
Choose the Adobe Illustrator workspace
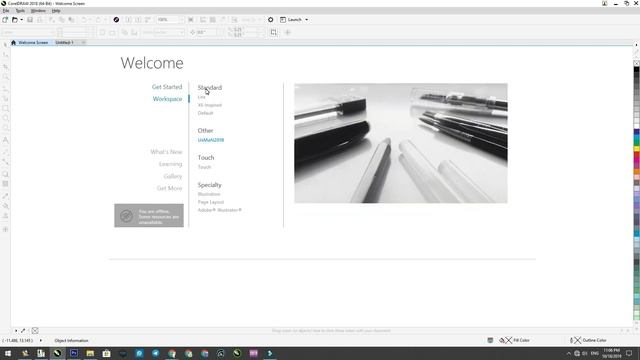tap(220, 210)
